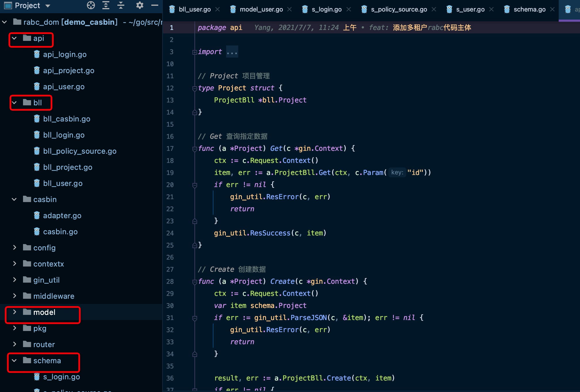Open the Project view dropdown

[48, 6]
